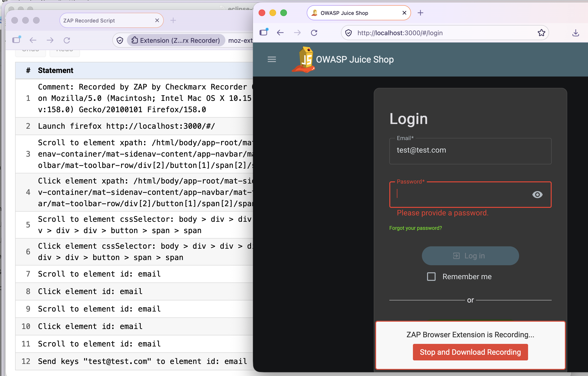Screen dimensions: 588x376
Task: Focus the Email input field
Action: pos(470,151)
